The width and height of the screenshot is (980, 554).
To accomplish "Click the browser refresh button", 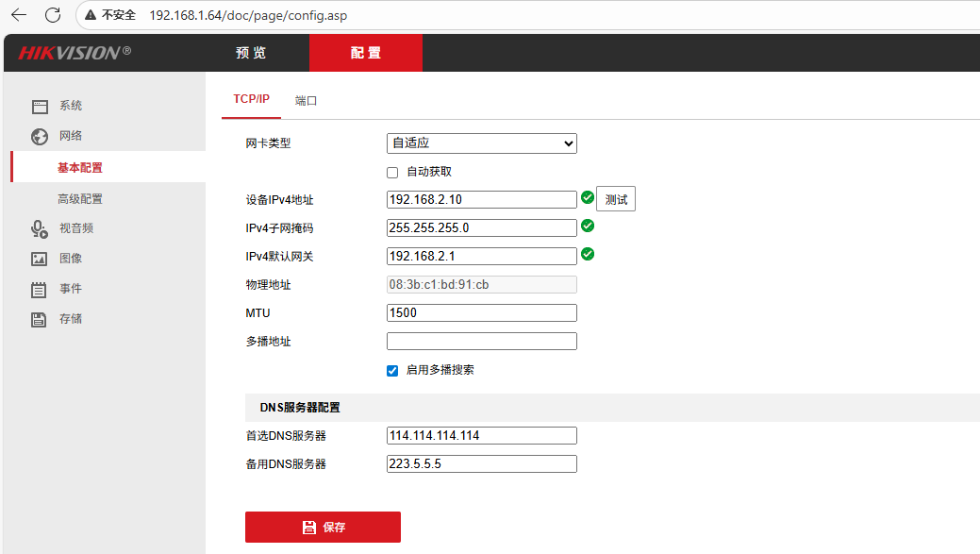I will pos(54,14).
